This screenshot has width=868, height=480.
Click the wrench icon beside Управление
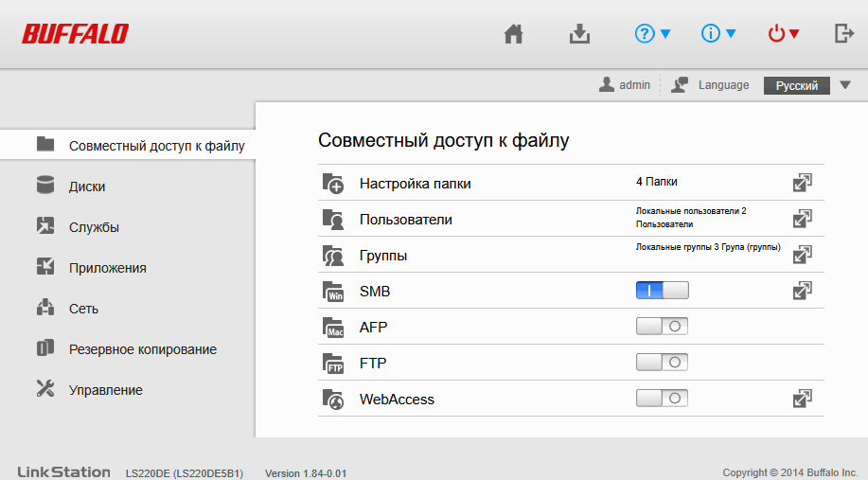point(45,388)
